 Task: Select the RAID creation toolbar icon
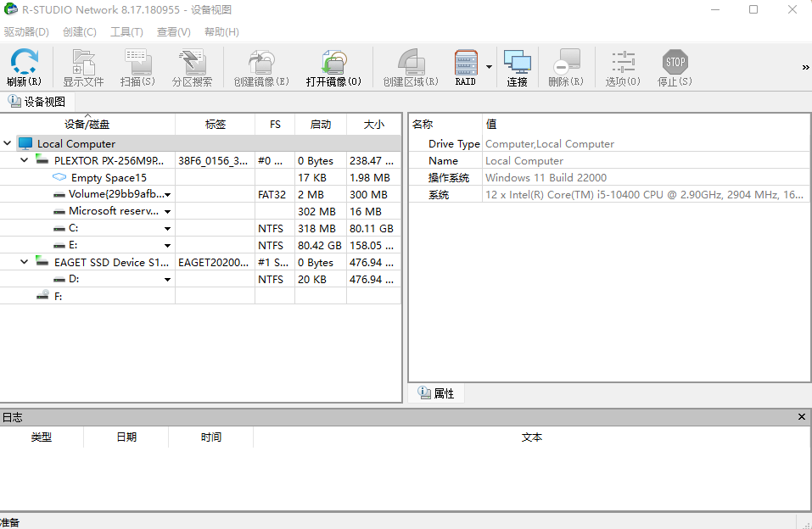pos(465,64)
